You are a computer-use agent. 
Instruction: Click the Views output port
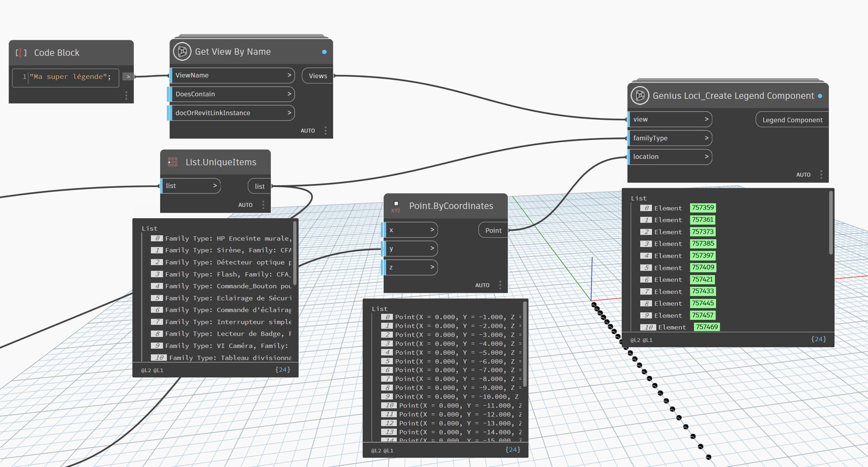tap(317, 76)
